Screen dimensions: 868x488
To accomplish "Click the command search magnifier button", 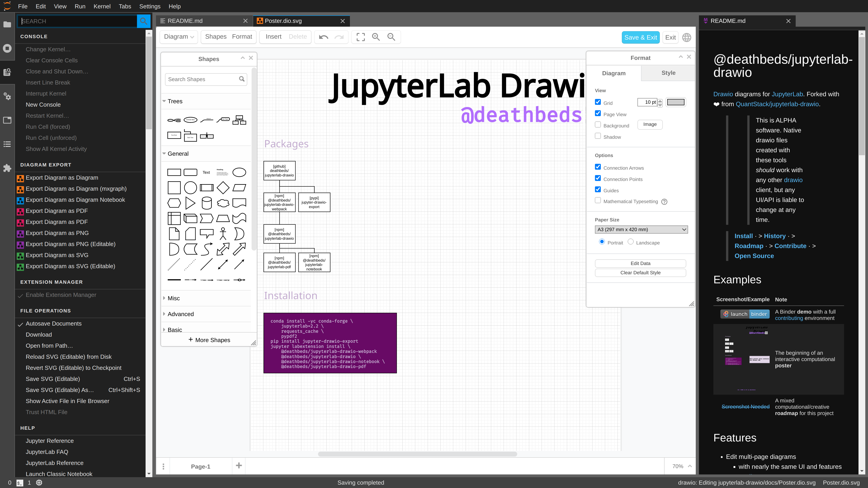I will [144, 21].
